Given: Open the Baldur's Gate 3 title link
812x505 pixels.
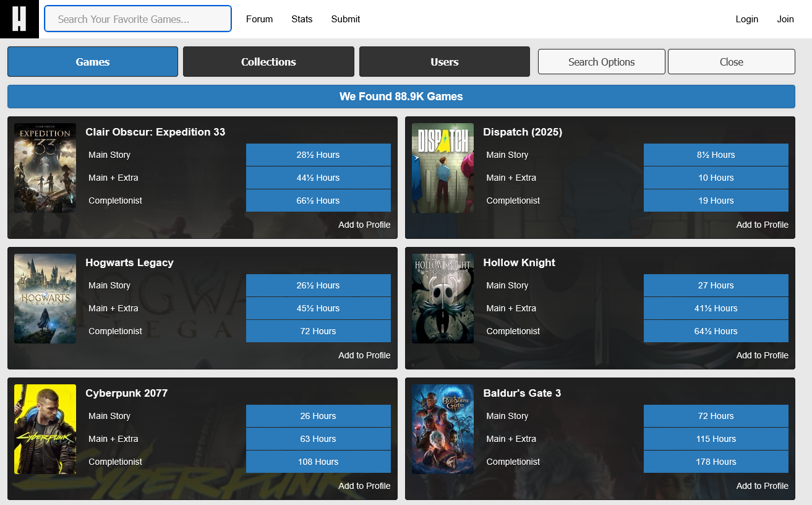Looking at the screenshot, I should (x=522, y=393).
